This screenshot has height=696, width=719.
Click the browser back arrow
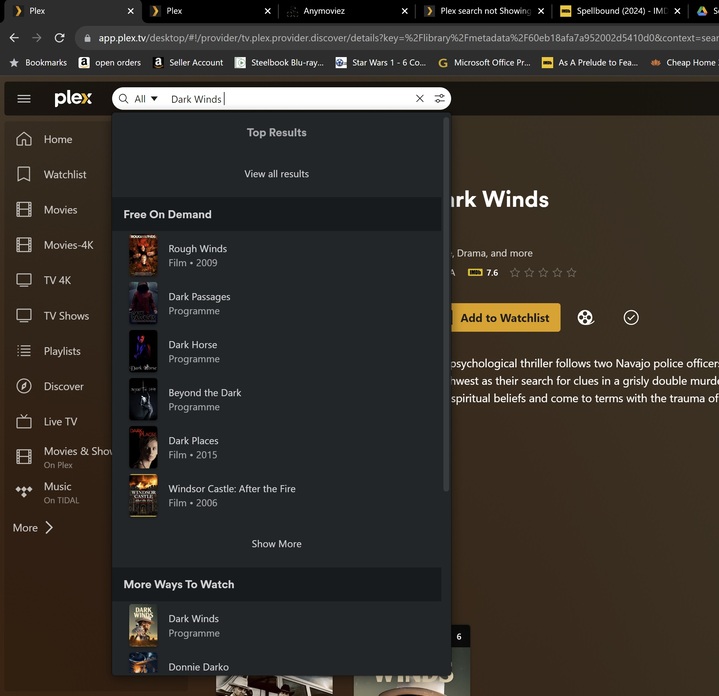14,38
